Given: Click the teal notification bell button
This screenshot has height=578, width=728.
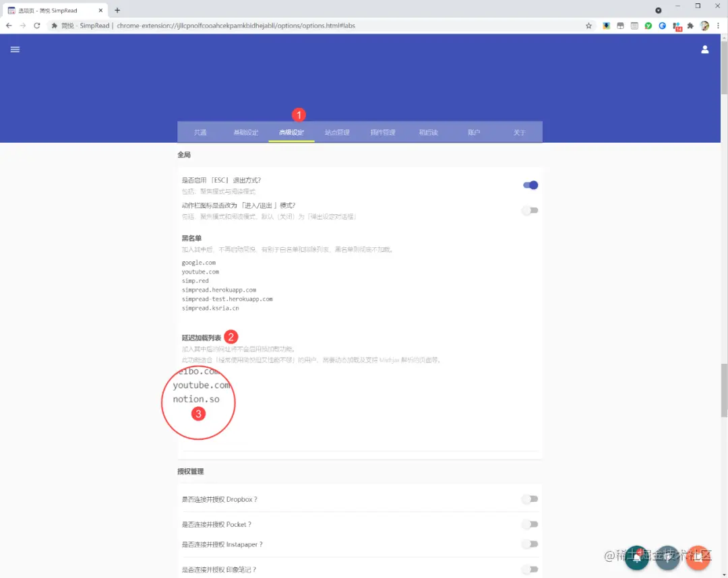Looking at the screenshot, I should coord(636,558).
